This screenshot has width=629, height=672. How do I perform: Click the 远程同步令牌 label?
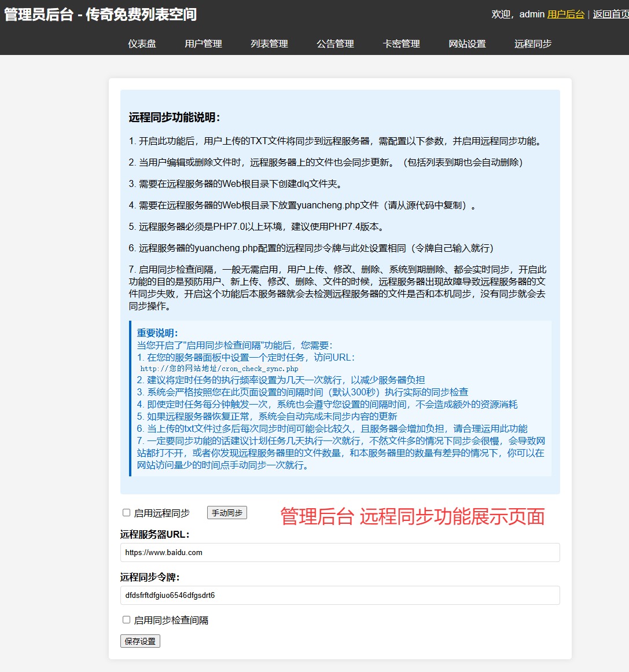tap(150, 577)
